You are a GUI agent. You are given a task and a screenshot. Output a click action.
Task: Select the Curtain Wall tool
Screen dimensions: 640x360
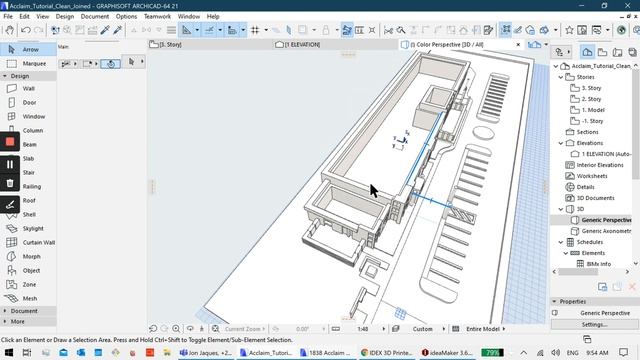28,242
